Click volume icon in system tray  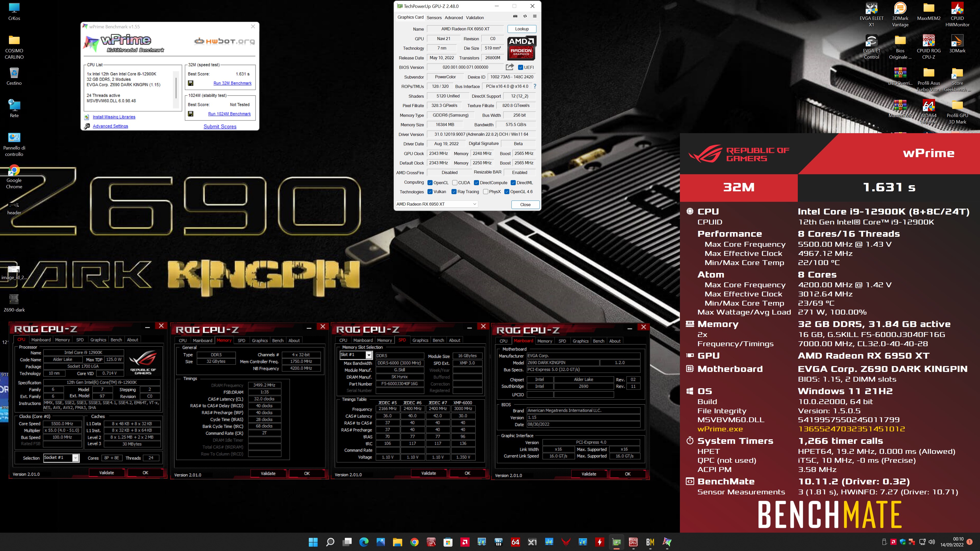click(932, 542)
